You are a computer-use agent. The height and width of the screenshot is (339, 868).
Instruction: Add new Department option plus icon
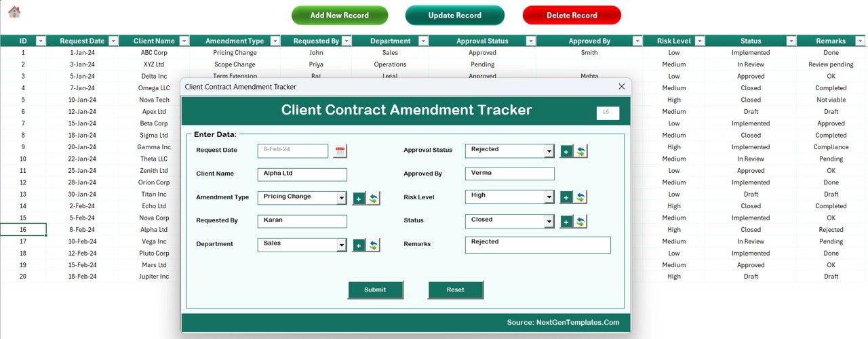tap(359, 245)
